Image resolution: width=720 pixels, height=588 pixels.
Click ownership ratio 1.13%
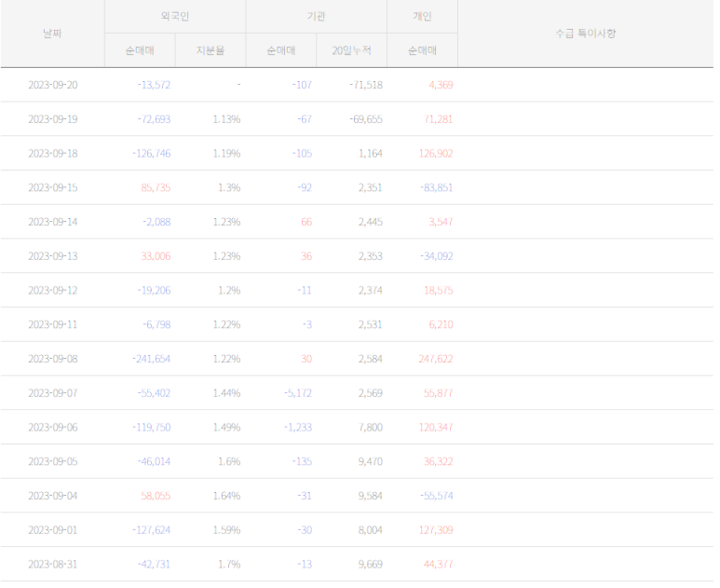(x=227, y=119)
